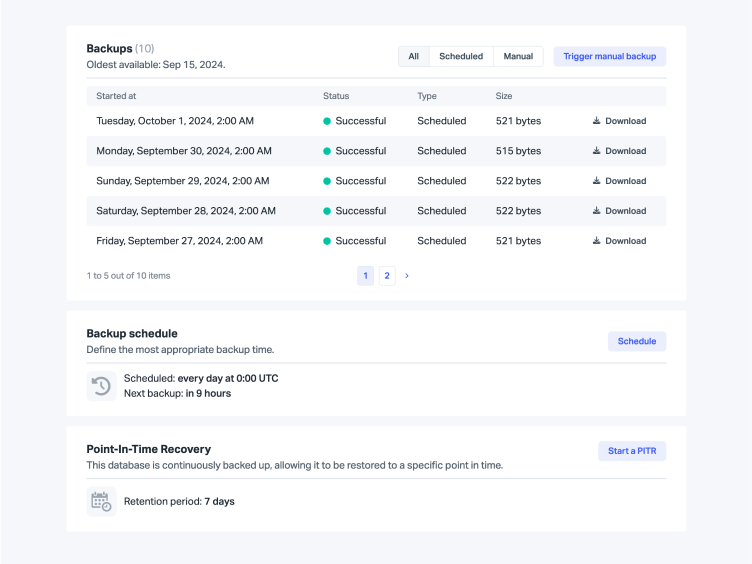752x564 pixels.
Task: Click the Size column header
Action: pos(504,96)
